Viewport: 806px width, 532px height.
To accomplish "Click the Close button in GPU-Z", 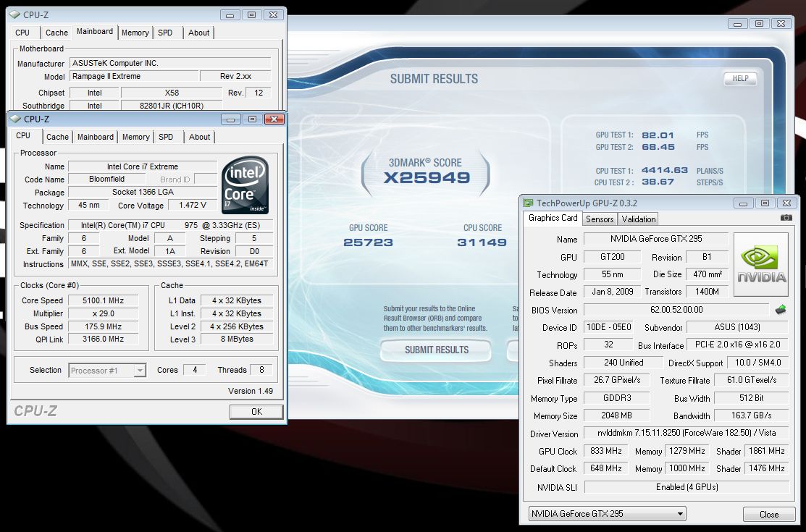I will 769,514.
